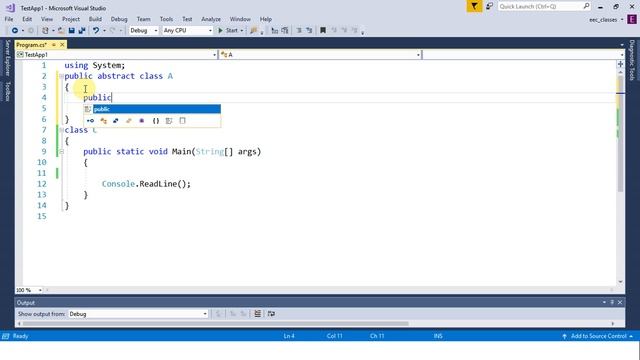Open the File menu
This screenshot has width=640, height=360.
coord(9,19)
